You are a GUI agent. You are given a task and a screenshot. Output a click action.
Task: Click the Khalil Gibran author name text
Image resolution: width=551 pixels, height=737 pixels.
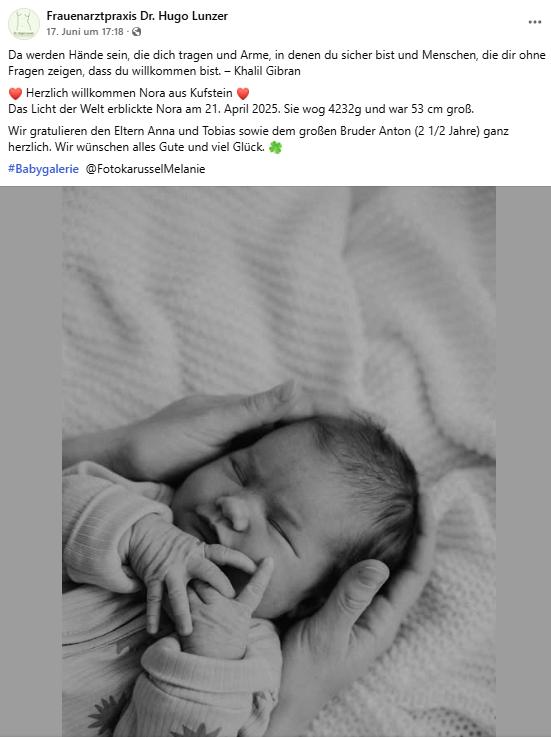pos(267,71)
